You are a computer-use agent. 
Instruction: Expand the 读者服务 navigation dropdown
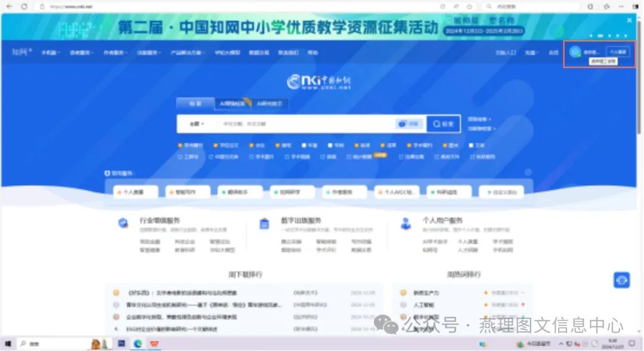coord(82,53)
